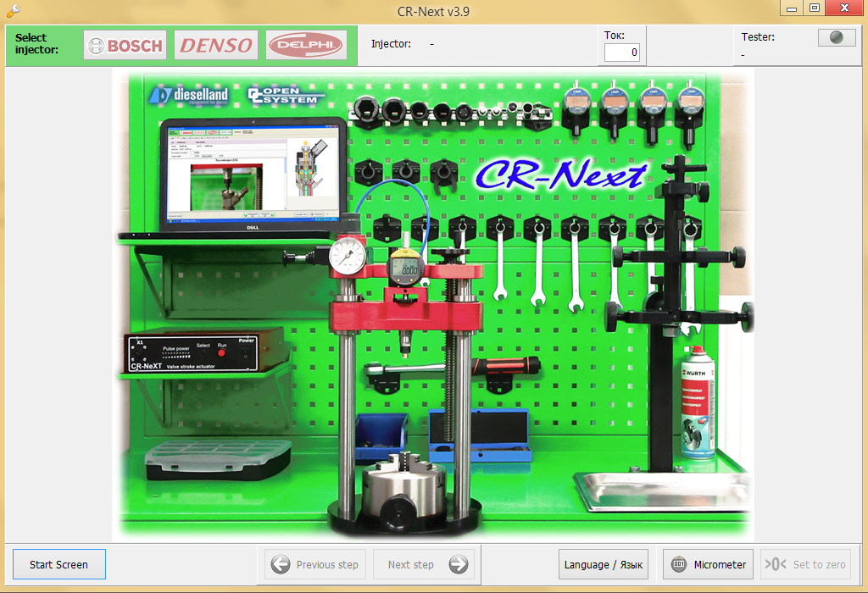Advance to the Next step
This screenshot has width=868, height=593.
pos(424,564)
